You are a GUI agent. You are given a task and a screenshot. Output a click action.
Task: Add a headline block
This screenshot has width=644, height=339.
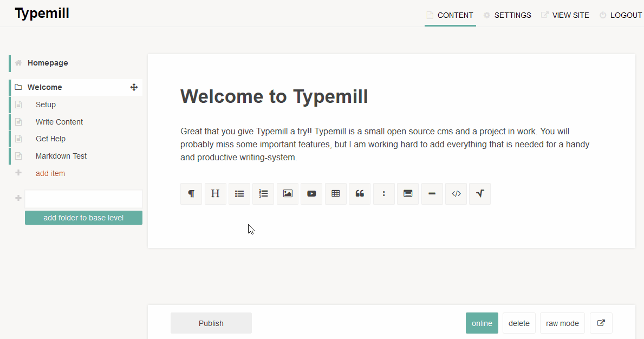click(x=215, y=194)
